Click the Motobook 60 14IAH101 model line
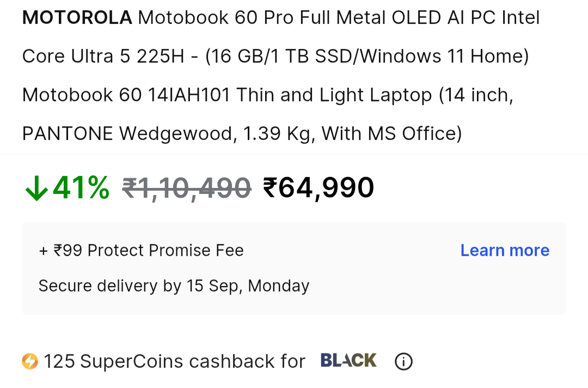This screenshot has height=388, width=588. [x=267, y=95]
